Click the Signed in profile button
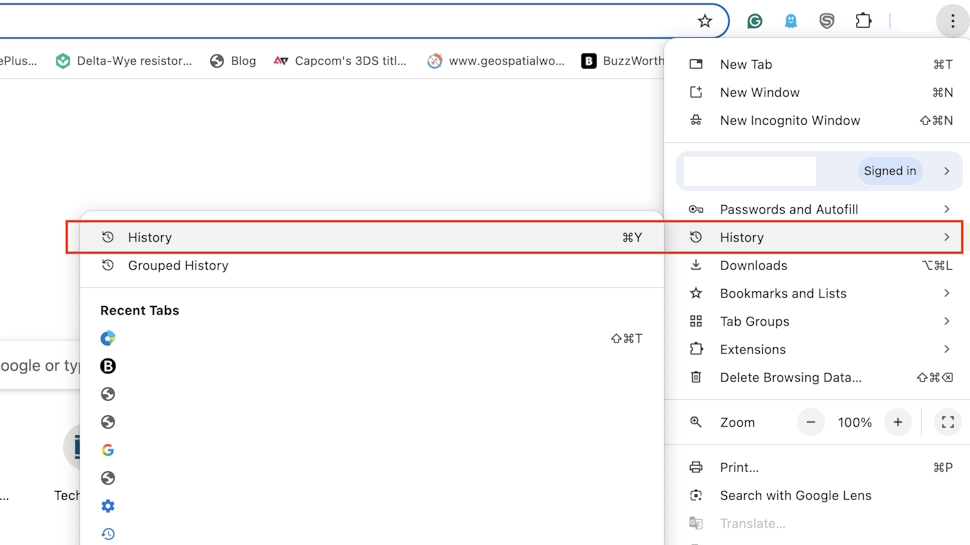The height and width of the screenshot is (545, 970). [890, 171]
